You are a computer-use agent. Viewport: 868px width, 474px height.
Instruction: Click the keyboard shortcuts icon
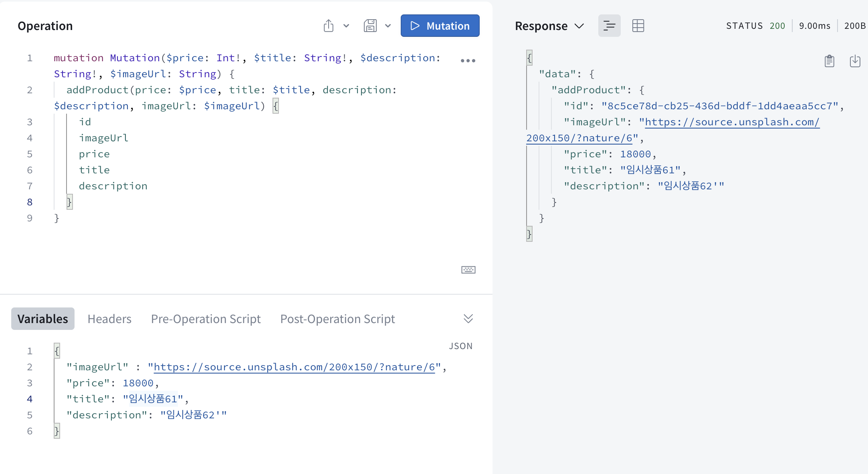click(468, 270)
